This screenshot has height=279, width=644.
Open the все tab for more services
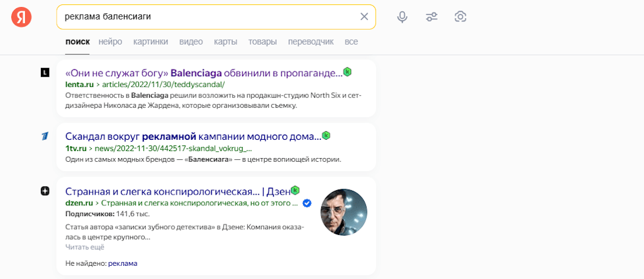(351, 42)
